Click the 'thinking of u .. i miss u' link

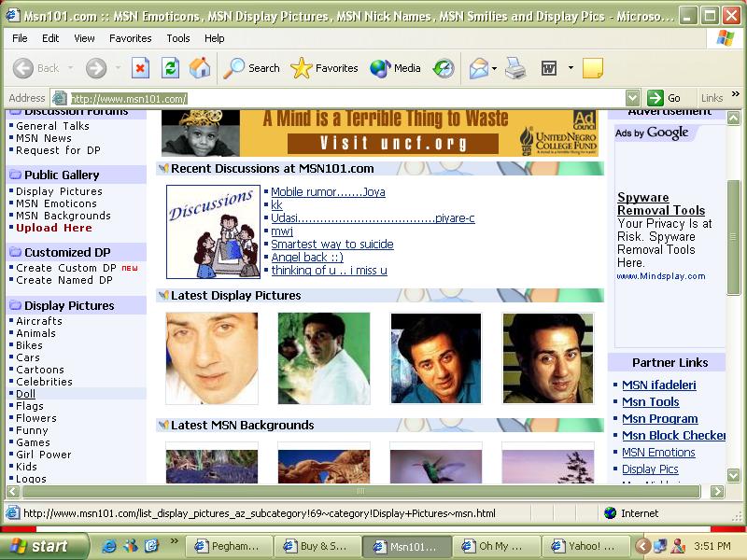tap(330, 271)
